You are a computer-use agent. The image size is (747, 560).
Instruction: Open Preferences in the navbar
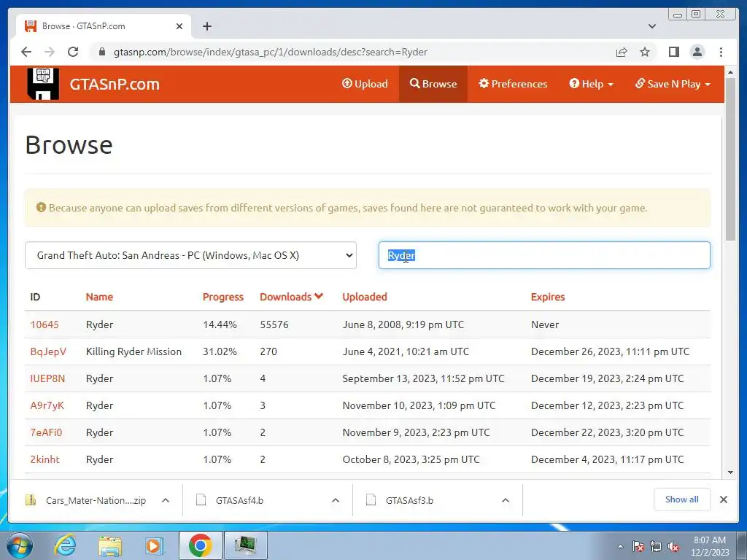pyautogui.click(x=513, y=84)
